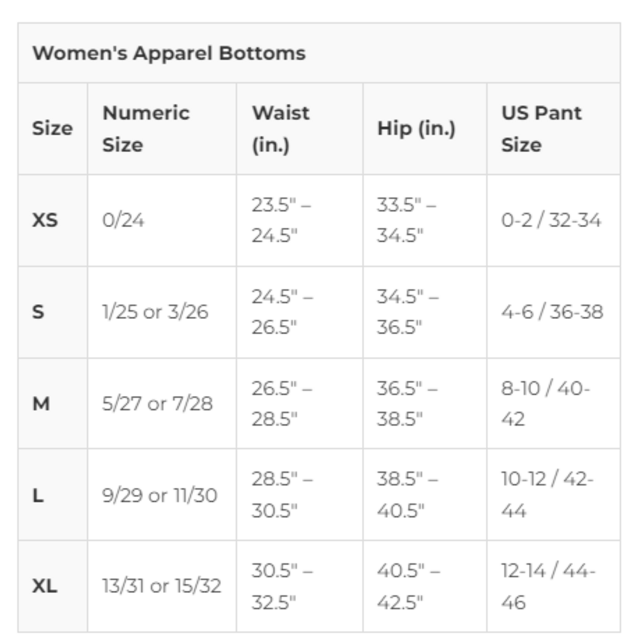Click the 13/31 or 15/32 cell
This screenshot has width=644, height=644.
click(x=161, y=586)
